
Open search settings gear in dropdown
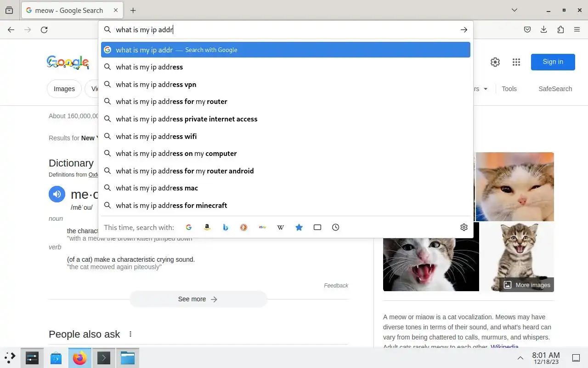point(464,227)
